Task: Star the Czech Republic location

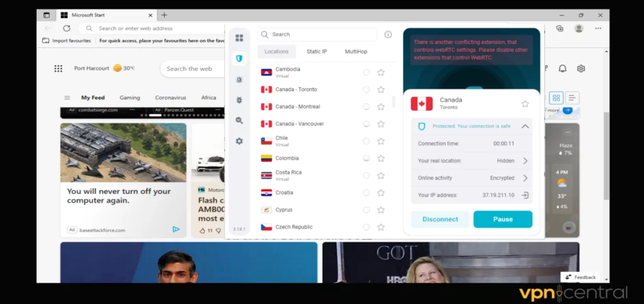Action: pos(380,227)
